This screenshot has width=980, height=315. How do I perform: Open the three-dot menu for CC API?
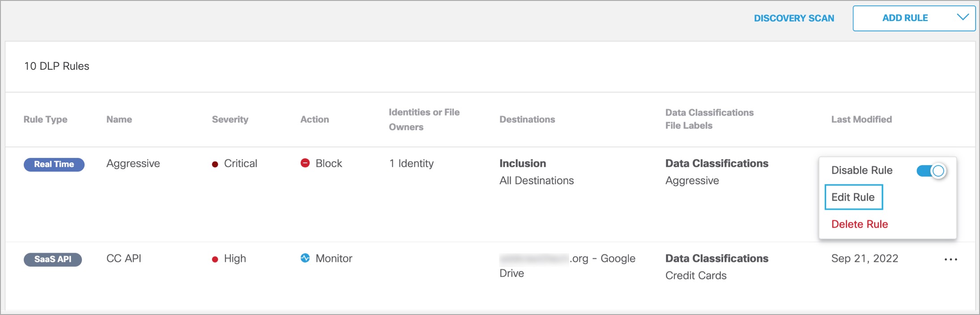point(950,260)
